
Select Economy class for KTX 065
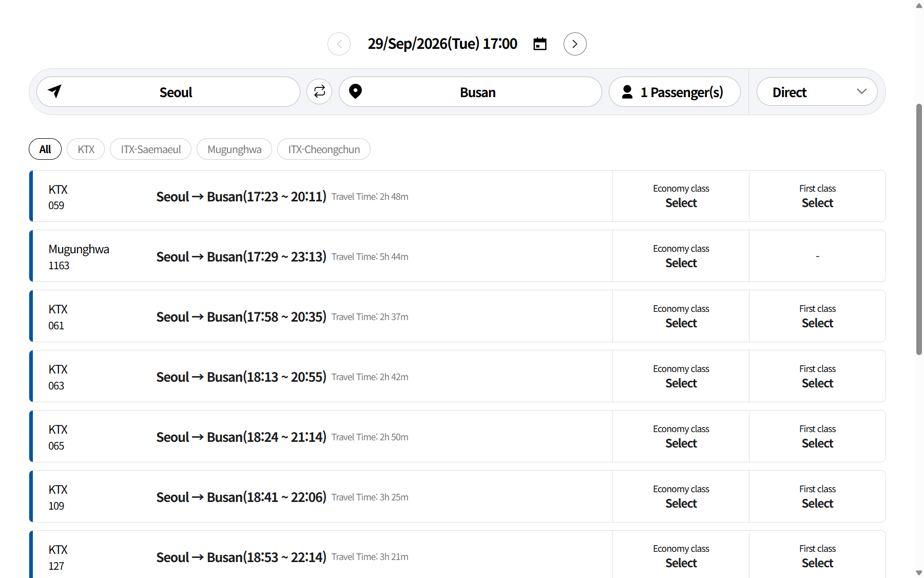point(681,437)
